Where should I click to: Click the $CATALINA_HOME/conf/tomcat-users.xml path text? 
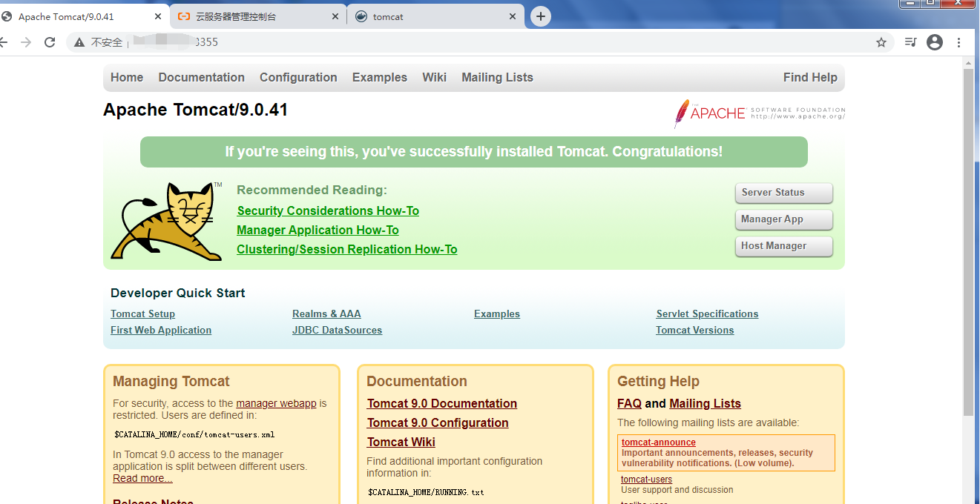[194, 434]
